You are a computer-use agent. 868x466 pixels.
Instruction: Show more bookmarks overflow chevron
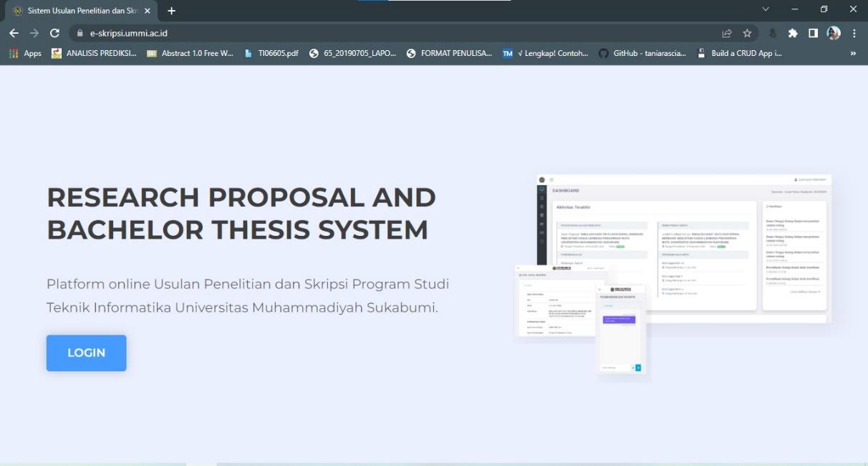tap(853, 53)
